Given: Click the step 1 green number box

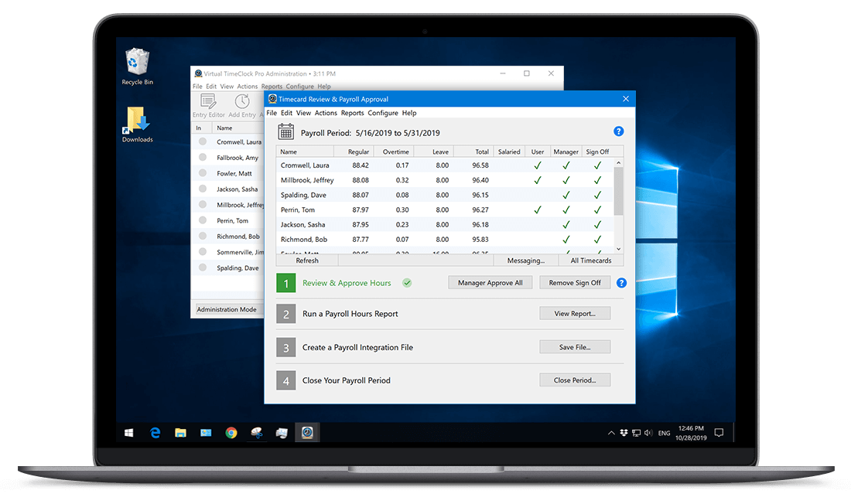Looking at the screenshot, I should click(286, 283).
